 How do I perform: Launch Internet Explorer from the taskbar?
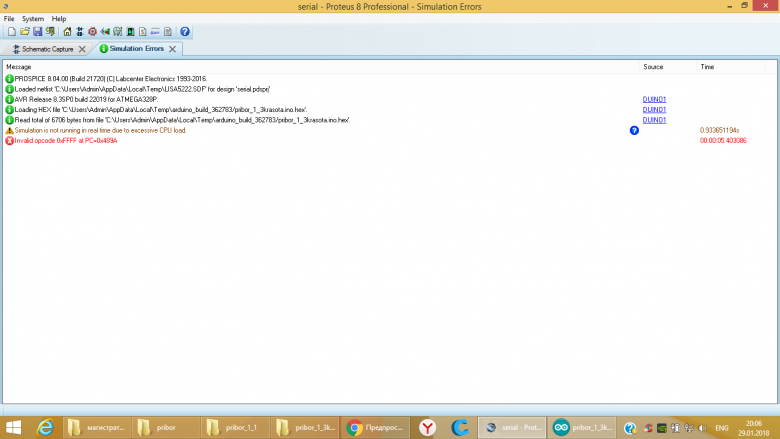click(x=45, y=428)
